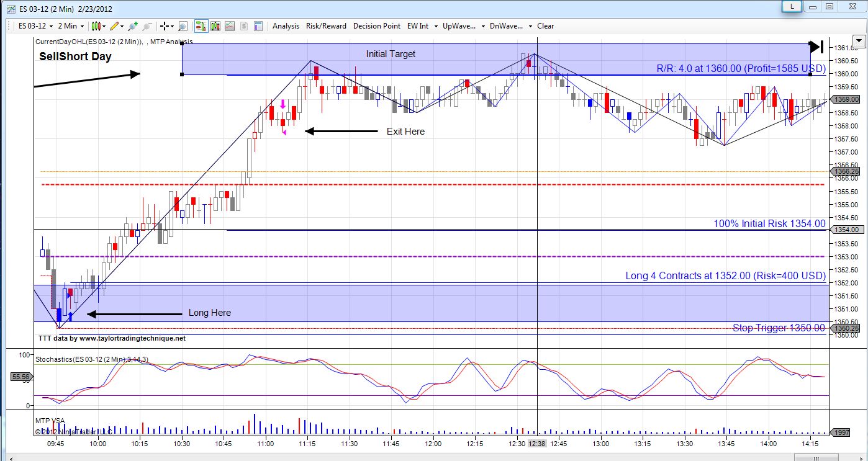Click the SellShort Day text
This screenshot has width=868, height=461.
[x=75, y=56]
